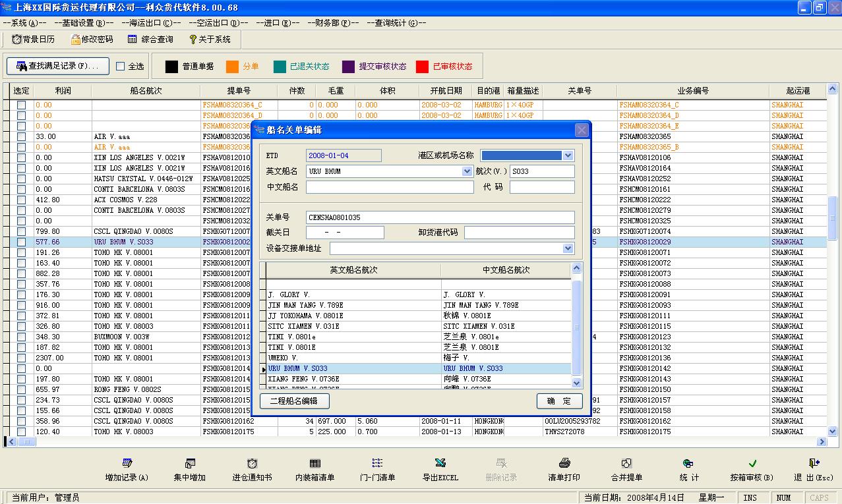Image resolution: width=842 pixels, height=504 pixels.
Task: Sort by 业务编号 column header
Action: click(x=692, y=90)
